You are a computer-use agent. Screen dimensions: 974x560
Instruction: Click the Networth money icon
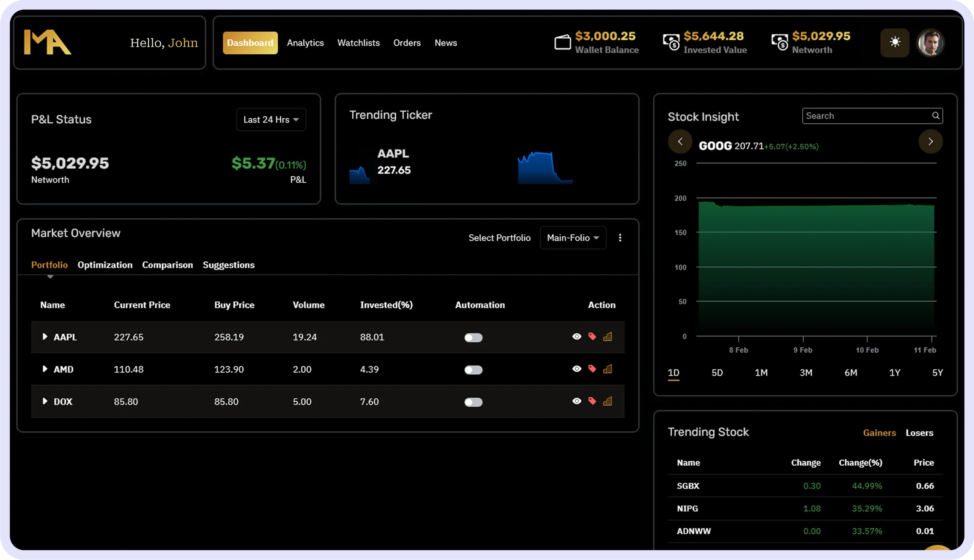(x=780, y=42)
